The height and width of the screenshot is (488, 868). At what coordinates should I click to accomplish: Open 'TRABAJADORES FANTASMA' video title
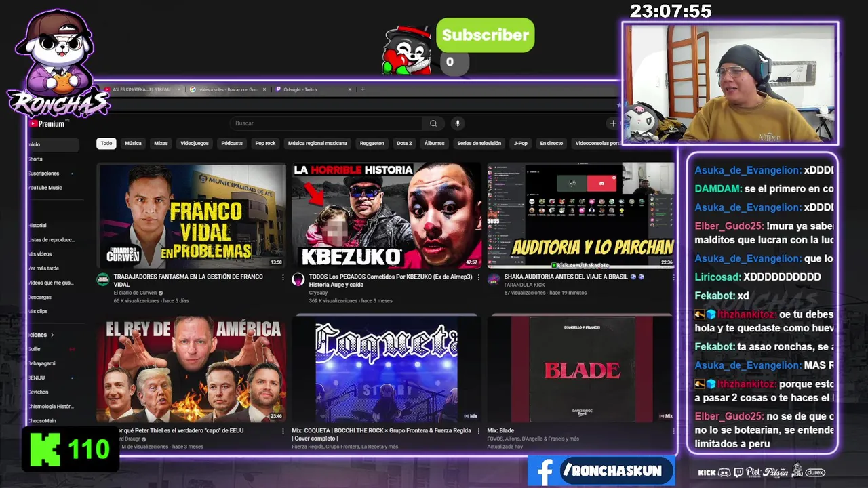coord(189,281)
